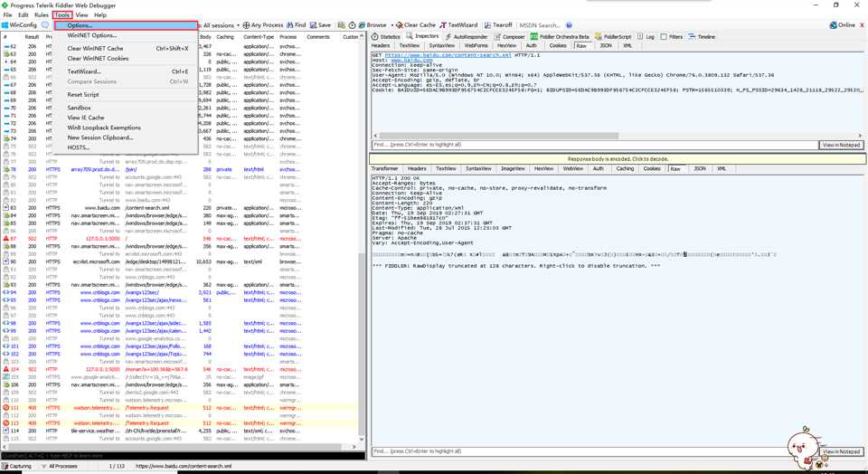
Task: Click the Find binoculars toolbar button
Action: click(297, 25)
